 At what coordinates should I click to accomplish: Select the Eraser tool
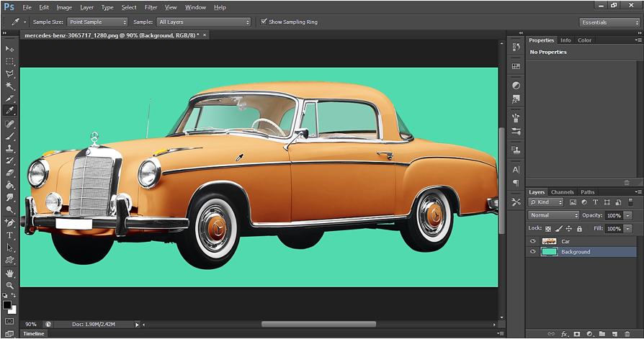tap(9, 173)
